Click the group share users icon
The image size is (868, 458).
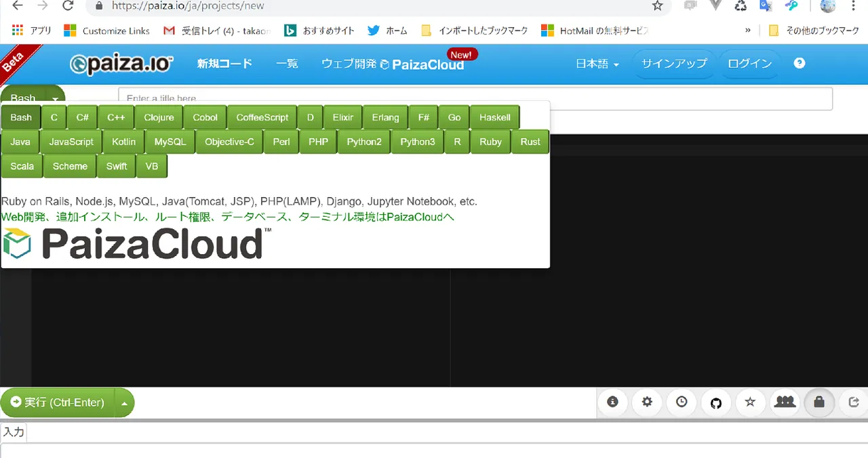785,402
